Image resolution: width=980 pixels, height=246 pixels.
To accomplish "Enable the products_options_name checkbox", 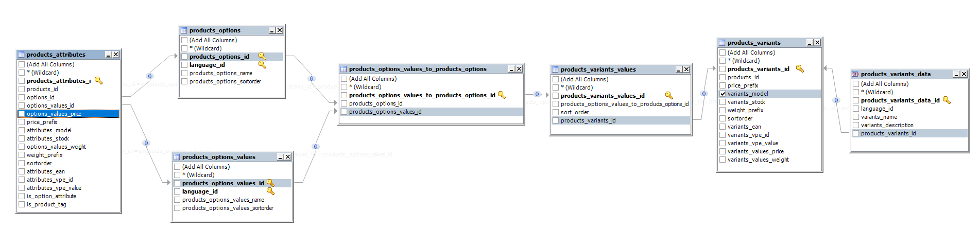I will [x=184, y=73].
